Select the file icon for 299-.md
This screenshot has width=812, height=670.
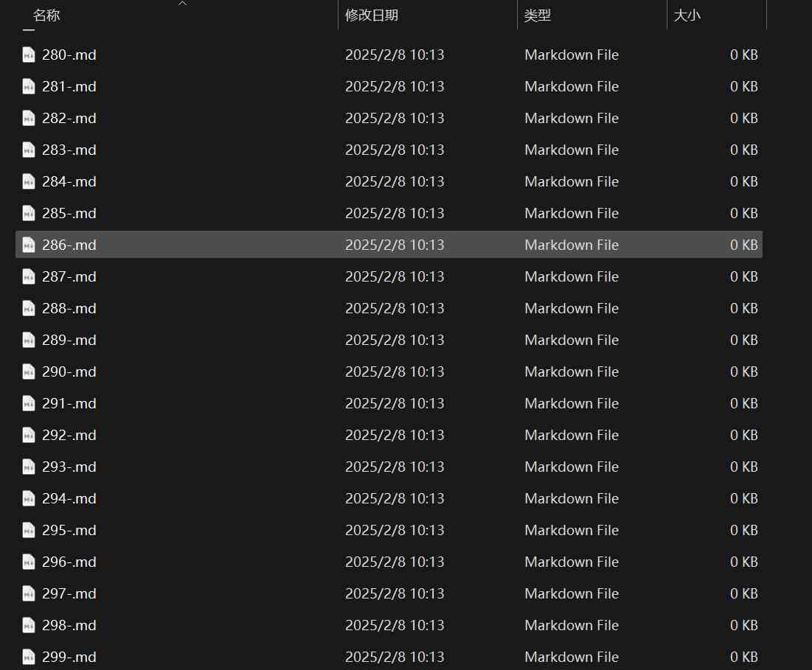tap(29, 657)
